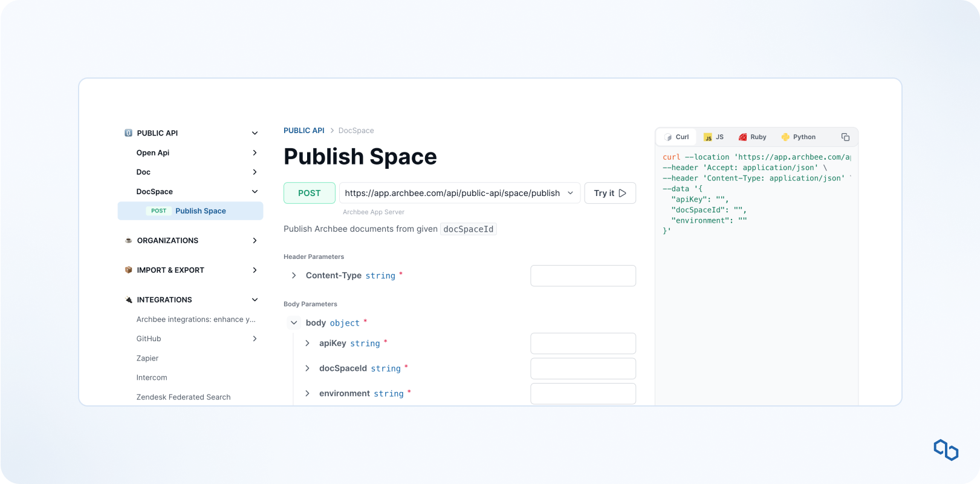Screen dimensions: 980x484
Task: Switch to the JS code tab
Action: [713, 137]
